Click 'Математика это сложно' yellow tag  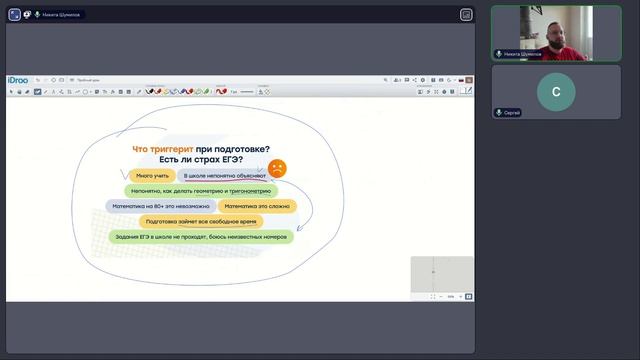pyautogui.click(x=257, y=206)
